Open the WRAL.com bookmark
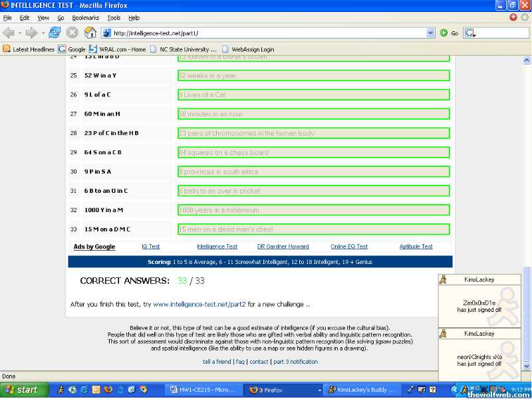 click(x=118, y=49)
